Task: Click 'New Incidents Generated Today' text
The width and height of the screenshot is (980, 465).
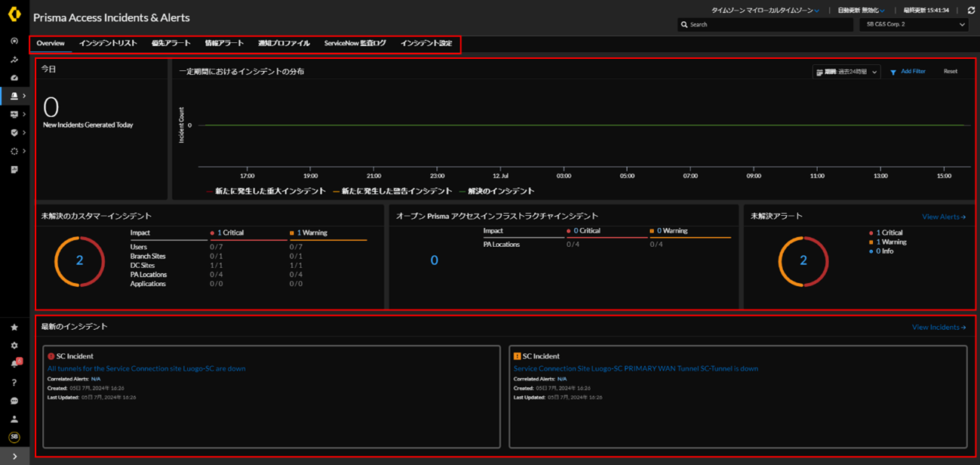Action: (x=88, y=125)
